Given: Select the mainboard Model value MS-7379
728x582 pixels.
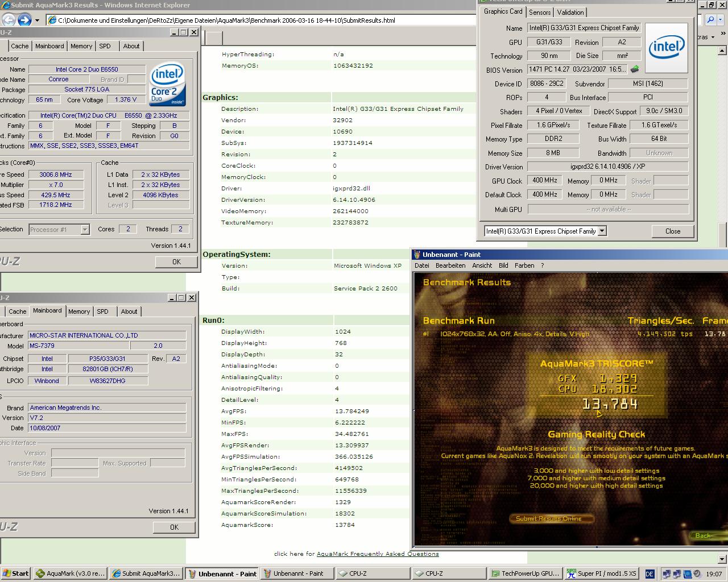Looking at the screenshot, I should click(78, 346).
